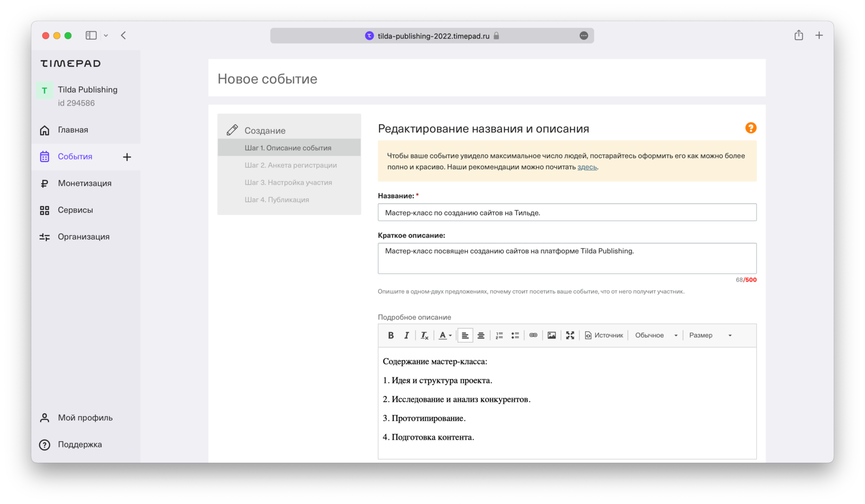Screen dimensions: 865x504
Task: Align text left in editor
Action: (x=465, y=335)
